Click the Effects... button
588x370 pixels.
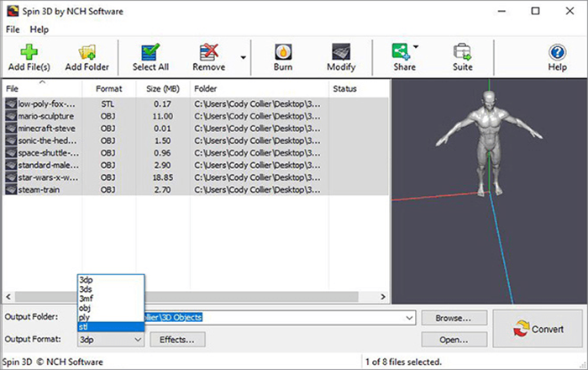tap(177, 340)
